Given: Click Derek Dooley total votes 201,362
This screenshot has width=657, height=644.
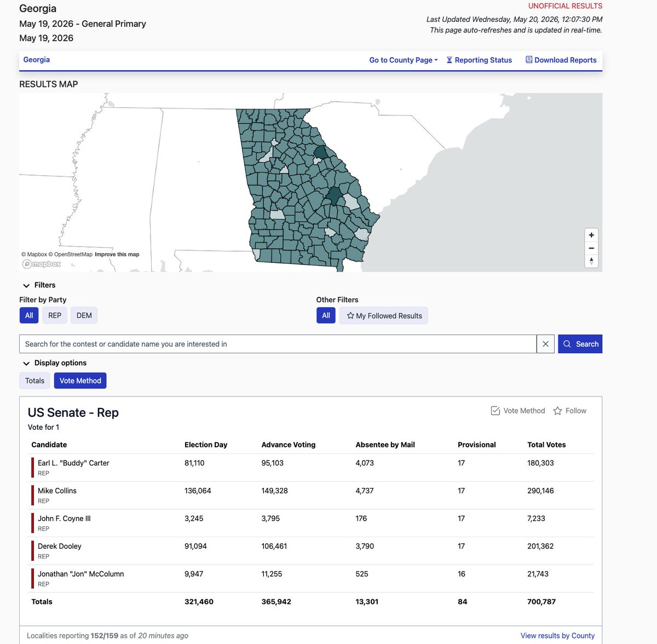Looking at the screenshot, I should (540, 546).
